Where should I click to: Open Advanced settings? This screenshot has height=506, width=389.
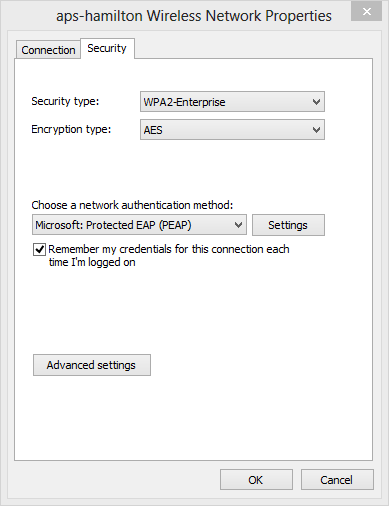(x=92, y=365)
